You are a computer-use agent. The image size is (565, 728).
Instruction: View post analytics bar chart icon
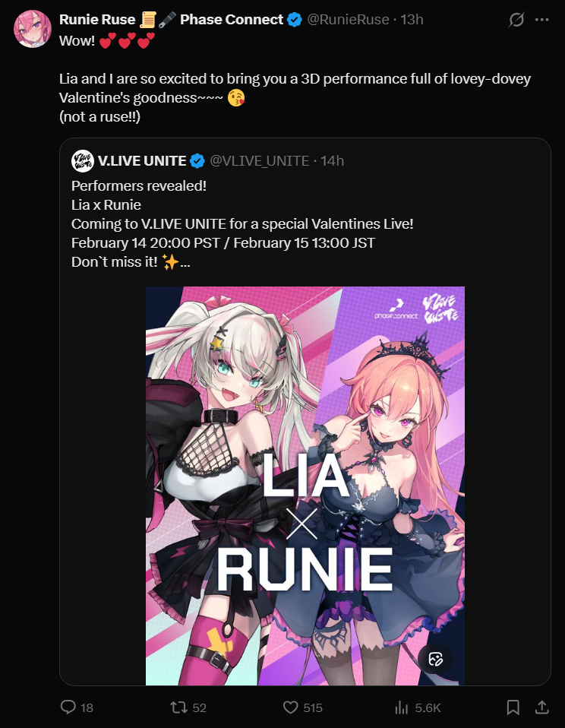pyautogui.click(x=401, y=707)
